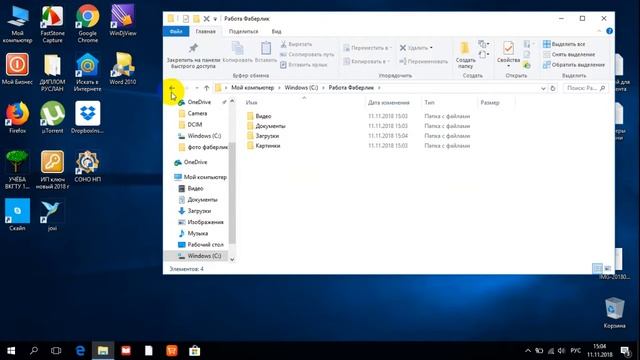Open Рабочий стол in the navigation pane

click(205, 244)
